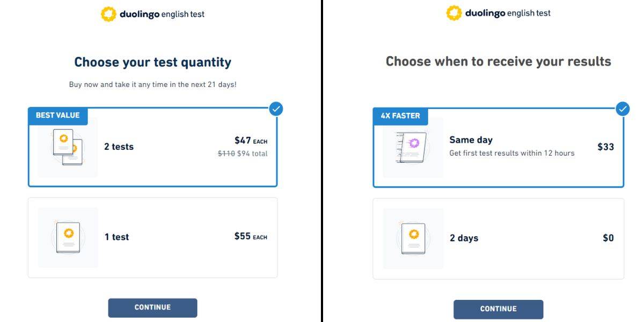The image size is (644, 322).
Task: Choose the Same day results label
Action: point(471,140)
